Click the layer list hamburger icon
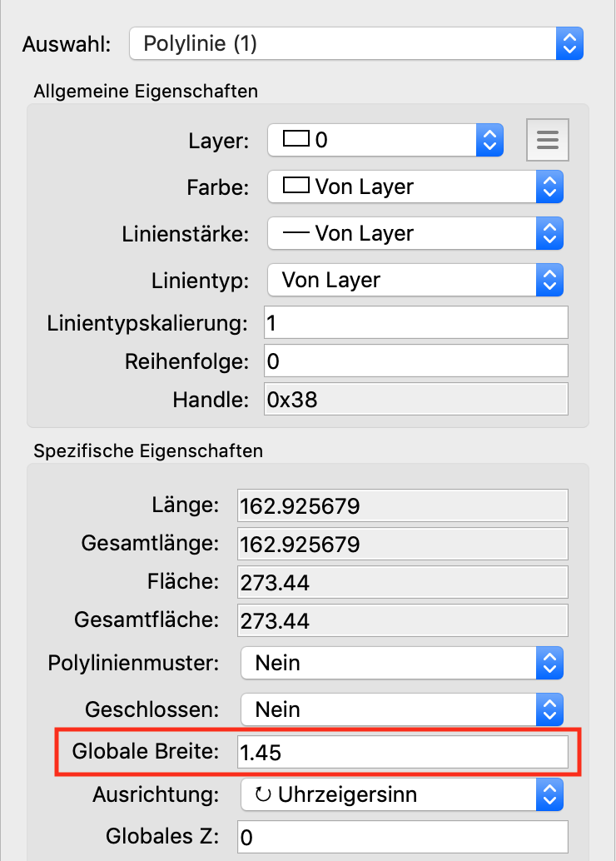Image resolution: width=616 pixels, height=861 pixels. (547, 140)
